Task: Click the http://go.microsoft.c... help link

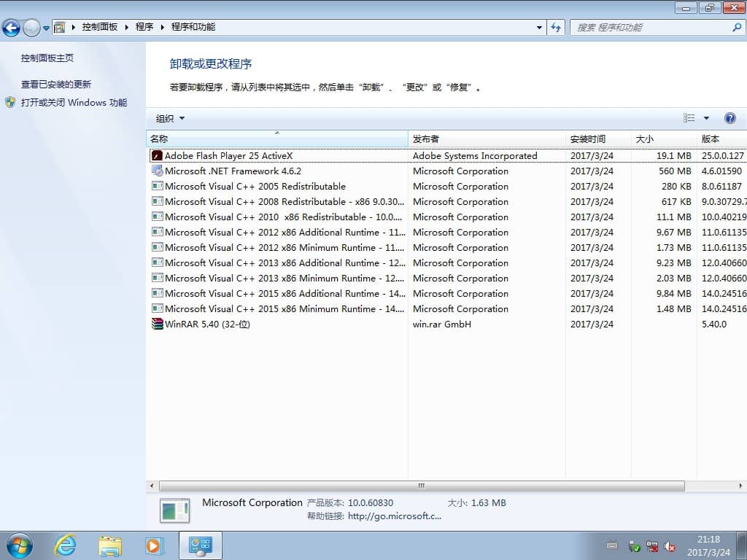Action: [x=395, y=516]
